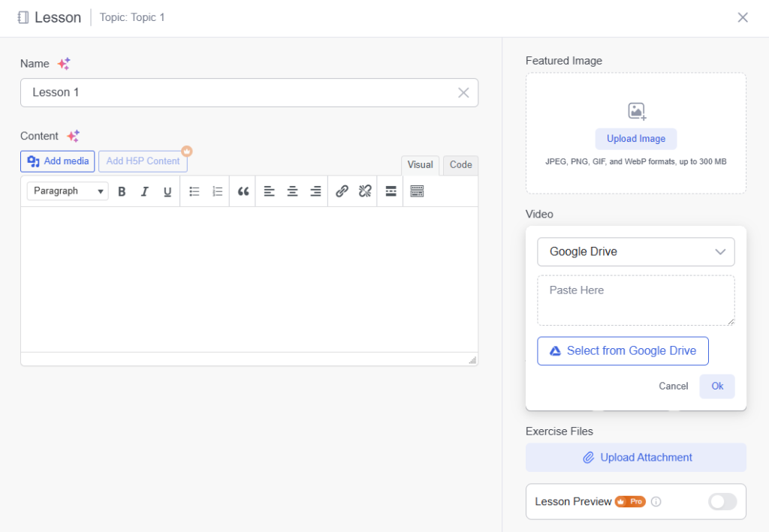This screenshot has width=769, height=532.
Task: Toggle the Lesson Preview switch
Action: pos(722,502)
